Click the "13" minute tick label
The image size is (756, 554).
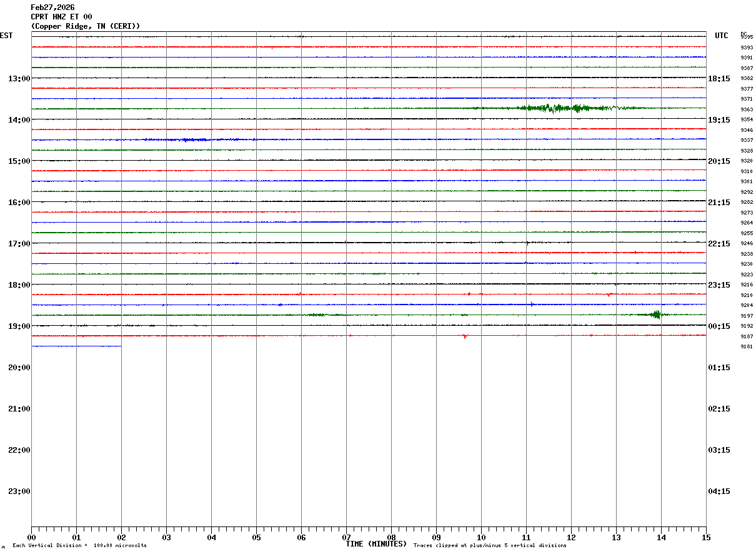coord(616,537)
